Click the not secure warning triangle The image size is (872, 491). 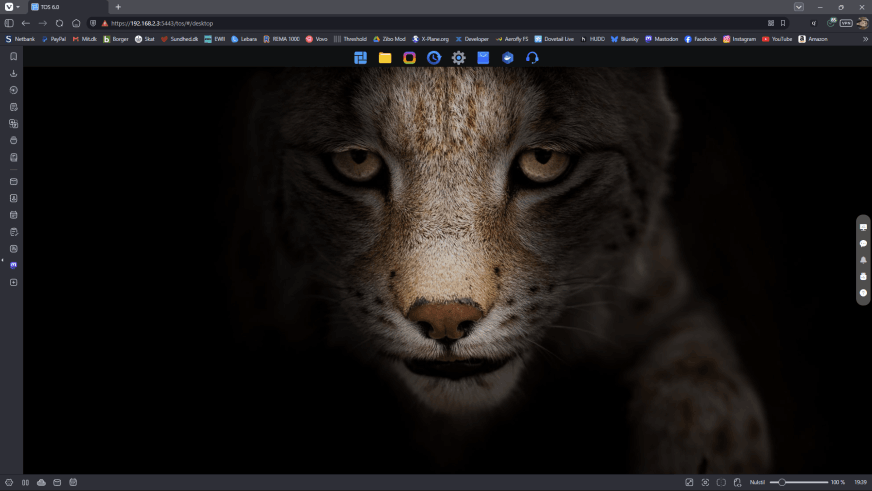coord(105,23)
